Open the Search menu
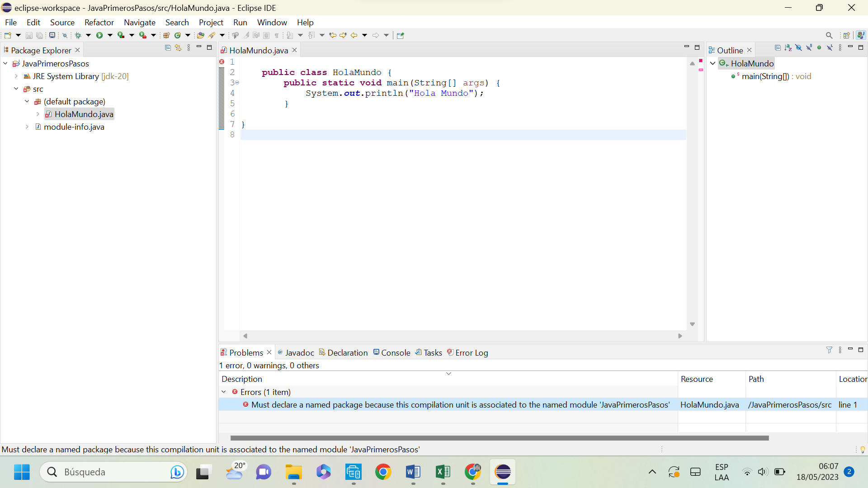 pyautogui.click(x=176, y=22)
